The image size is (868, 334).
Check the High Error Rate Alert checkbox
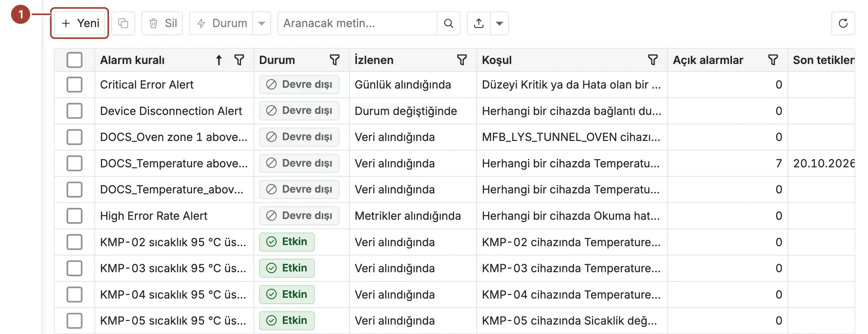pyautogui.click(x=75, y=216)
